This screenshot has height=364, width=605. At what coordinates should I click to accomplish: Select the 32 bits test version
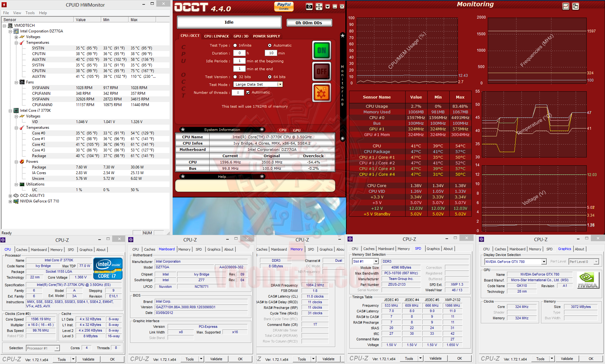pos(235,77)
